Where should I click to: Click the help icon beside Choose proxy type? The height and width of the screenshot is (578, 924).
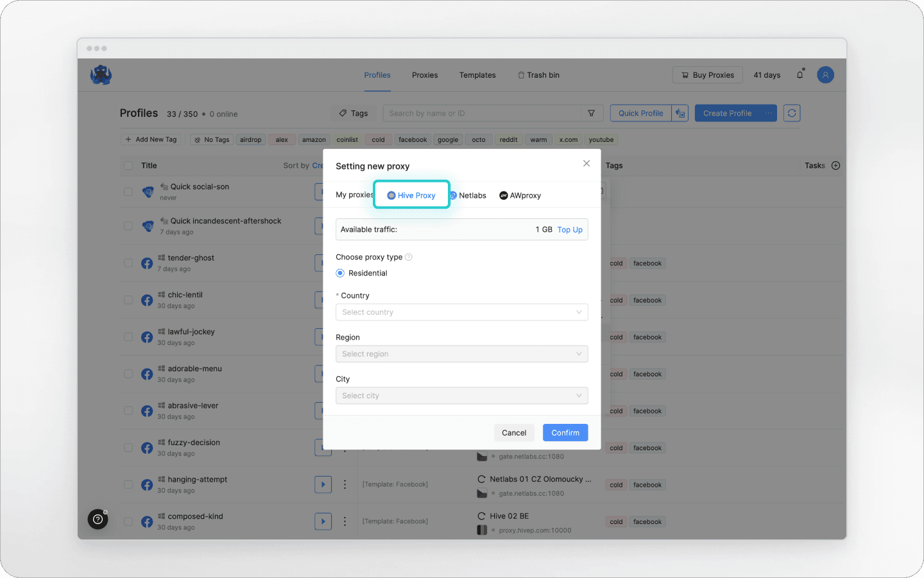pyautogui.click(x=409, y=257)
